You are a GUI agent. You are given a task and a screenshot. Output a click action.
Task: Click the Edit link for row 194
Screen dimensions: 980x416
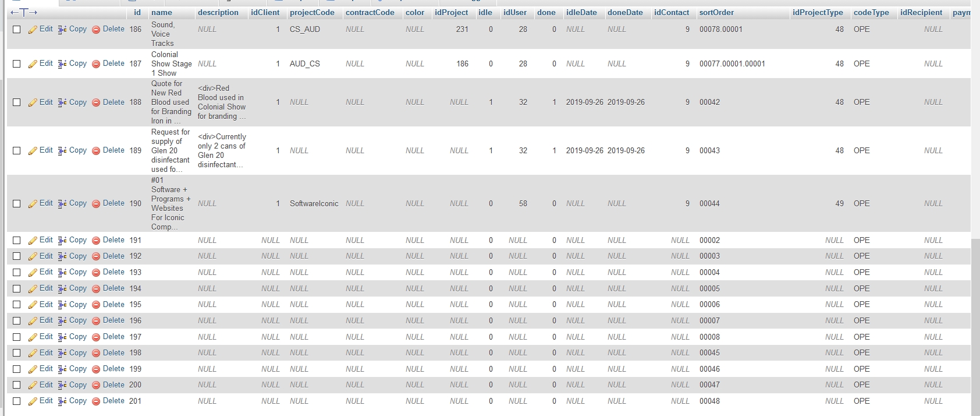46,288
